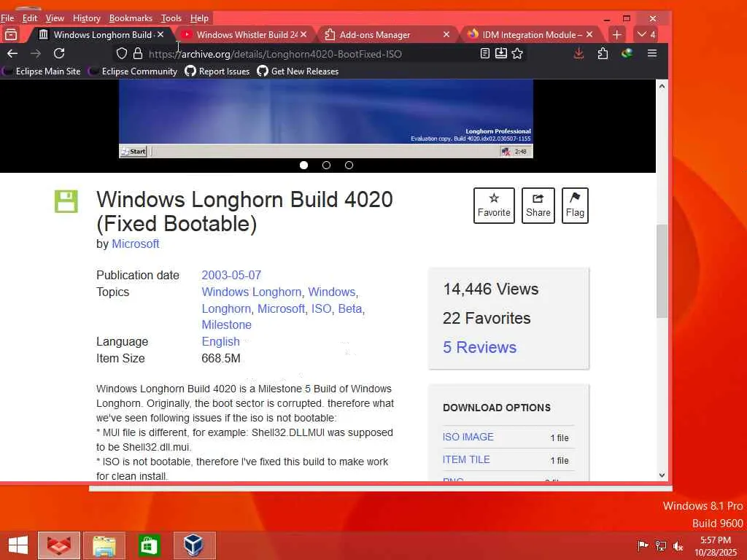Click the scrollbar down arrow
Image resolution: width=747 pixels, height=560 pixels.
[x=662, y=475]
